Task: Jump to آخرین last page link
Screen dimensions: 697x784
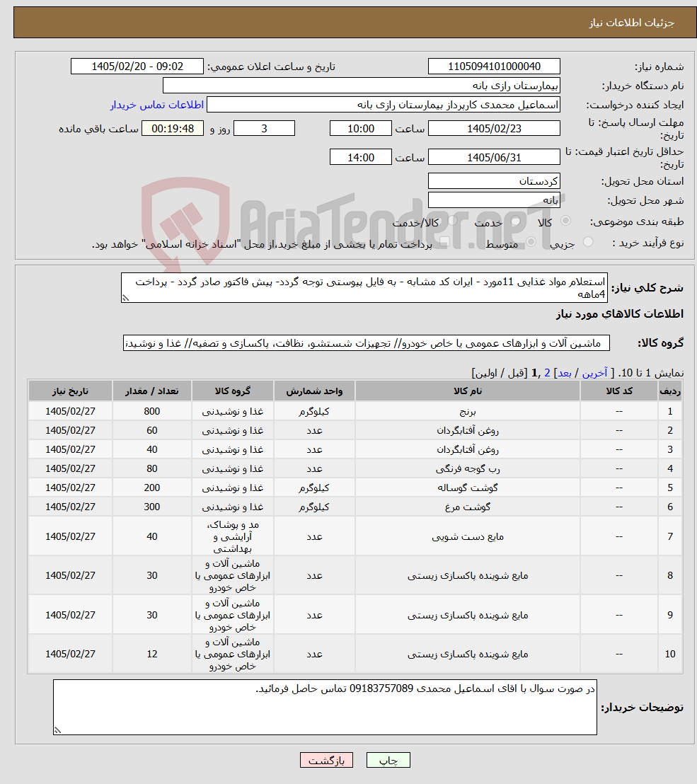Action: pos(594,373)
